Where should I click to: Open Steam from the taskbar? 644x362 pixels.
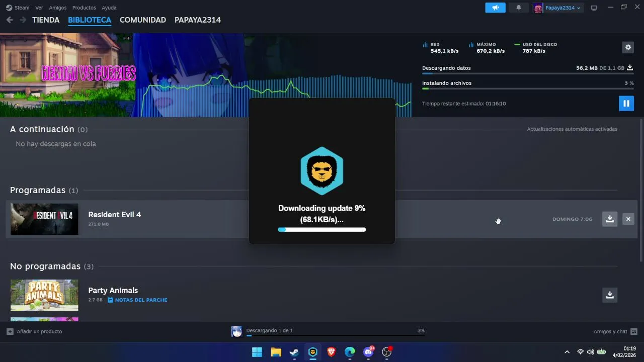point(294,352)
